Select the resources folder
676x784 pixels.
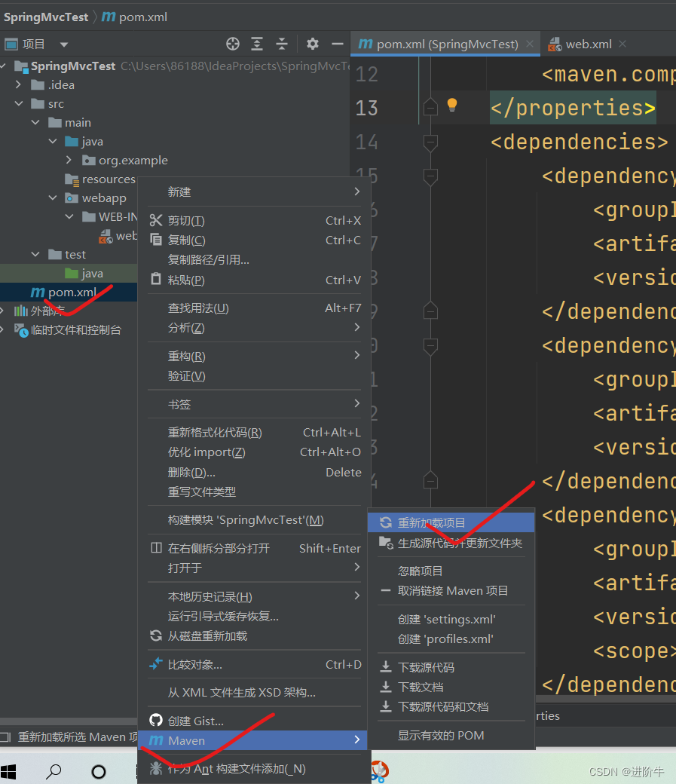pos(100,179)
